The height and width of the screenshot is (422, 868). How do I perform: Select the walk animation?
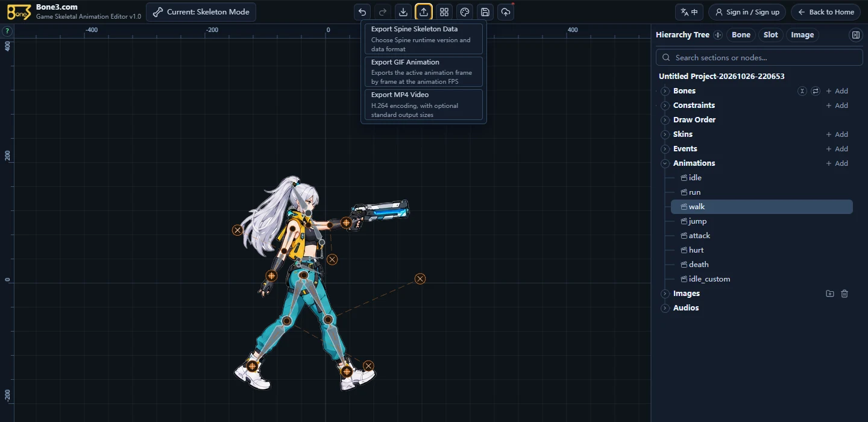pos(762,207)
